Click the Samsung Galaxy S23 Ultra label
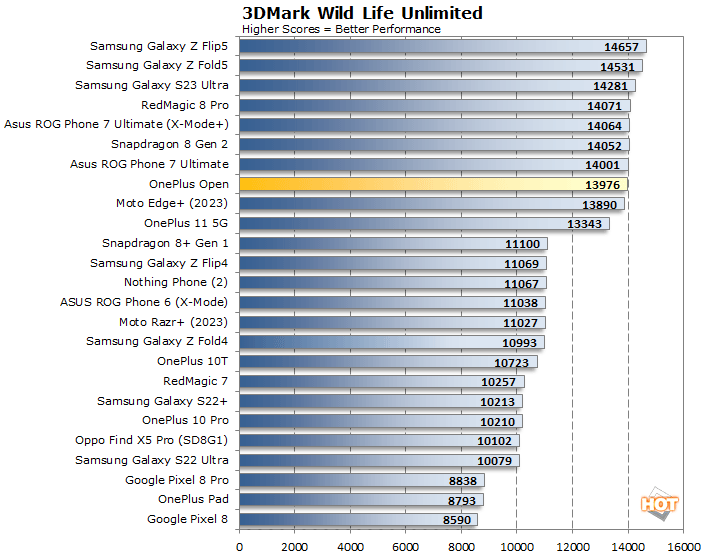 152,85
